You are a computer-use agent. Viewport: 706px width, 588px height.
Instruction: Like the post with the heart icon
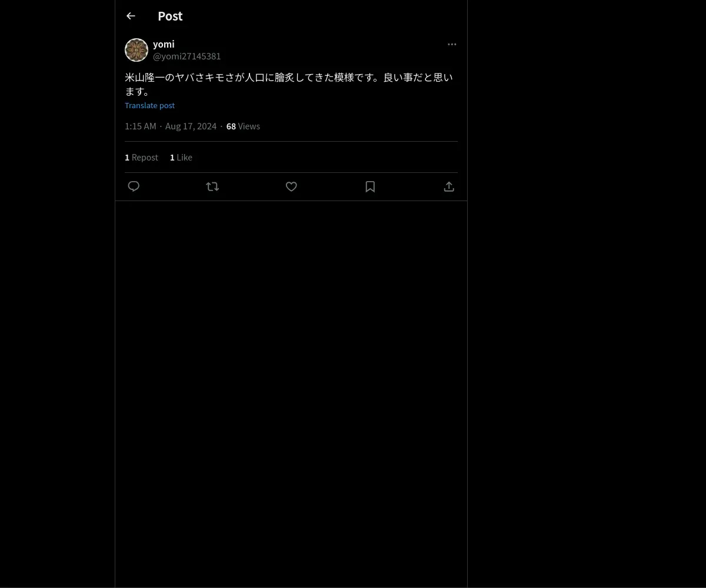click(x=291, y=186)
